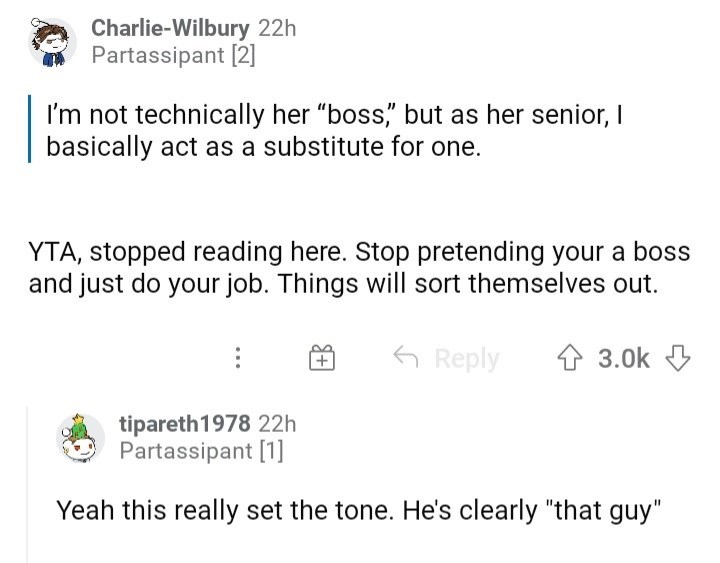720x563 pixels.
Task: Tap the "YTA, stopped reading here" comment body
Action: (x=359, y=268)
